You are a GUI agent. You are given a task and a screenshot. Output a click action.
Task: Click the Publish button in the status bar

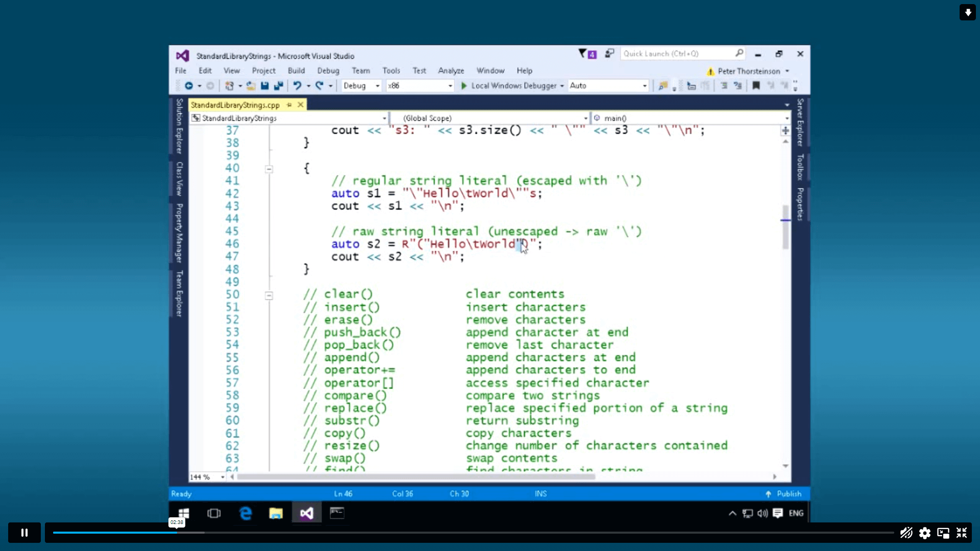pos(785,493)
